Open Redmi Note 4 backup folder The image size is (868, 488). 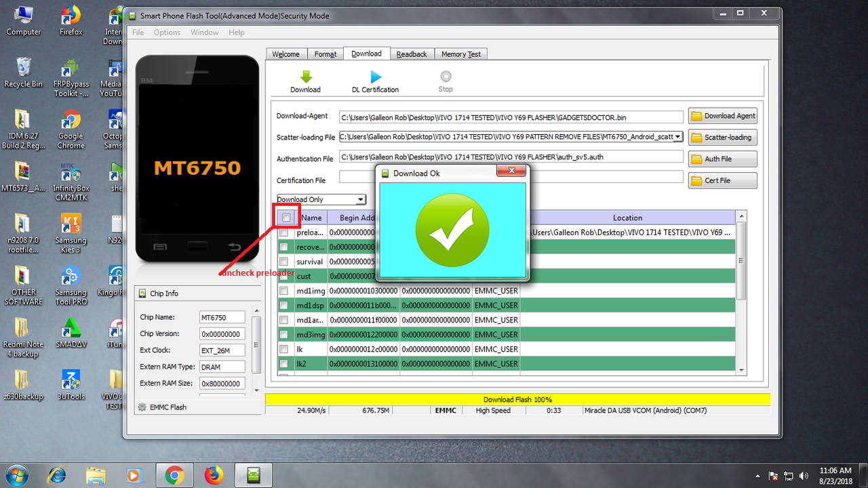(24, 338)
